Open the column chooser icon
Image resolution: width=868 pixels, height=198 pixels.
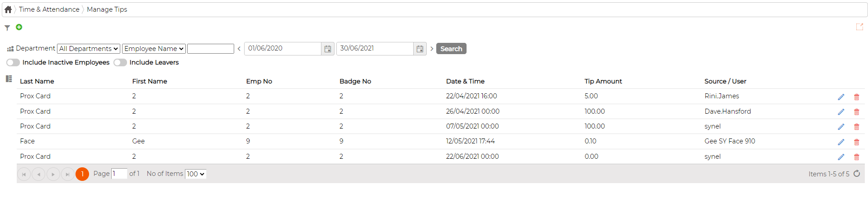click(x=9, y=79)
